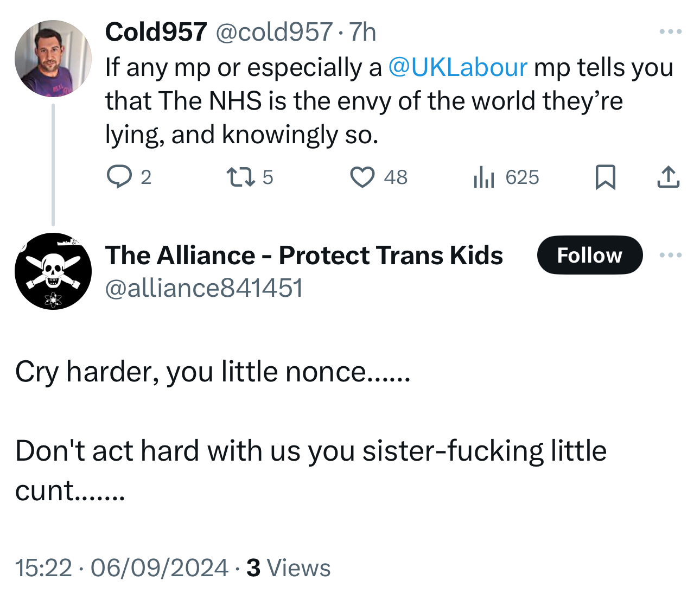Click the 3 Views count

(288, 568)
